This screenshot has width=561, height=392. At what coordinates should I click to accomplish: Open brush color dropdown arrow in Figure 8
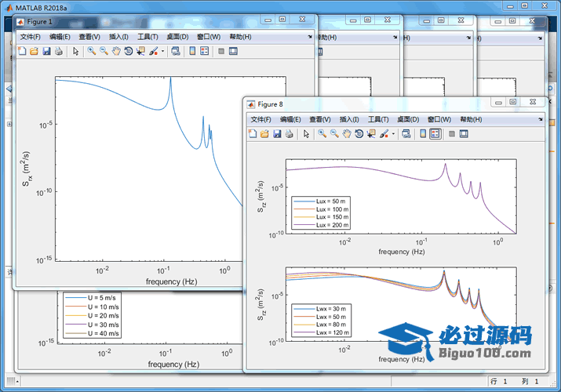(x=393, y=133)
